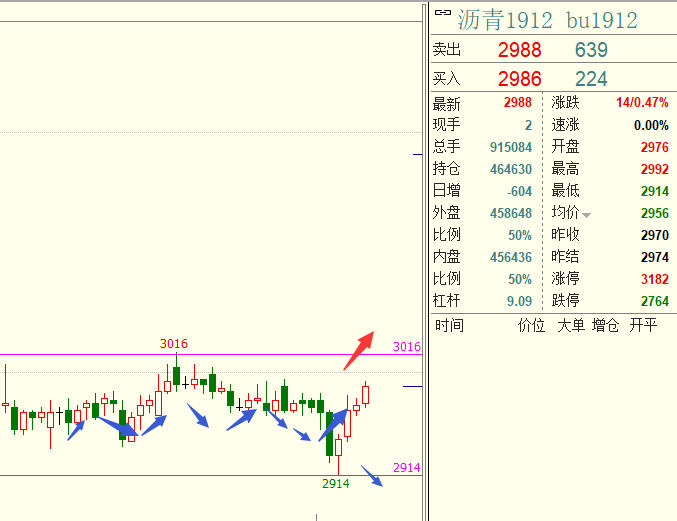Click the contract title 沥青1912
Viewport: 677px width, 521px height.
505,20
